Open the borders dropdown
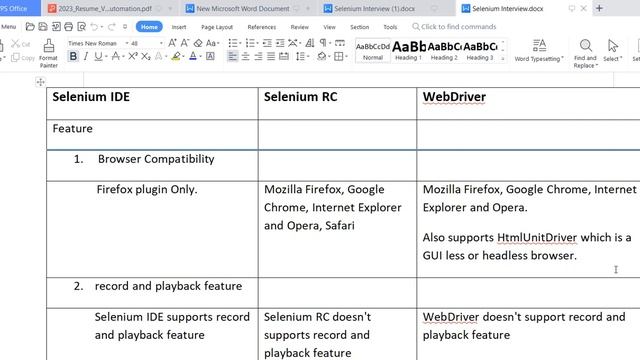Screen dimensions: 640x360 point(346,56)
